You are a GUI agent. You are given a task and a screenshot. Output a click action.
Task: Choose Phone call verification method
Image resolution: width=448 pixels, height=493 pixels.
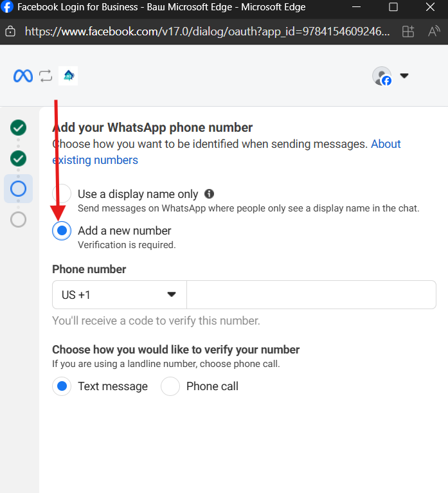coord(170,386)
